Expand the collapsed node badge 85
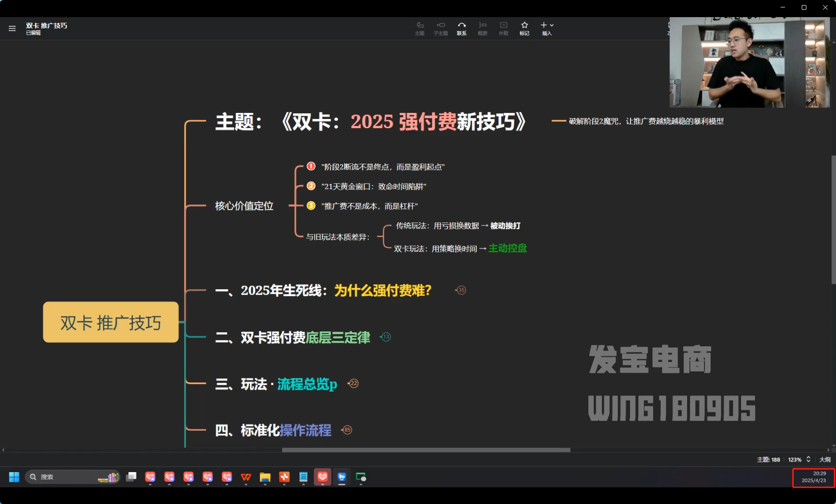Screen dimensions: 836x504 (x=347, y=430)
